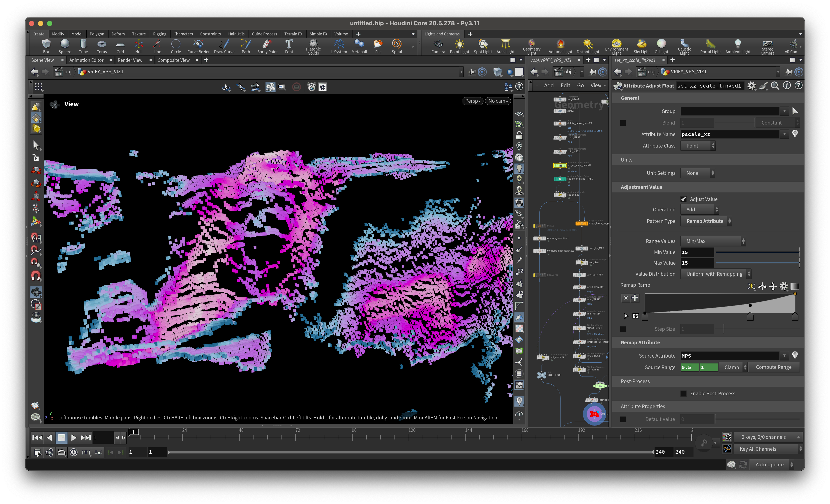Viewport: 830px width, 504px height.
Task: Add a point to the Remap Ramp
Action: pos(635,298)
